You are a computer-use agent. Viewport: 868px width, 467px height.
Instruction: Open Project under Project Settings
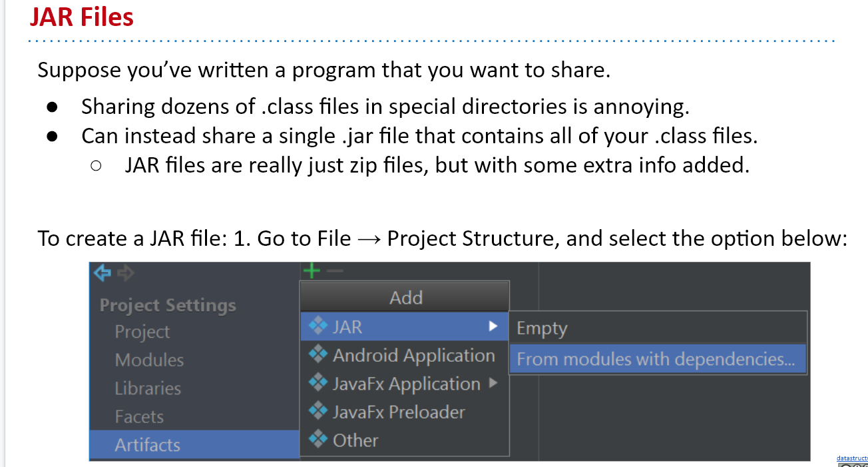pos(142,332)
